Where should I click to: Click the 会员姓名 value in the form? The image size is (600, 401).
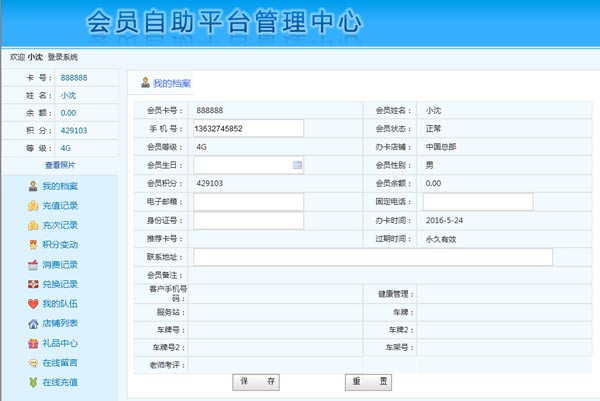point(433,111)
